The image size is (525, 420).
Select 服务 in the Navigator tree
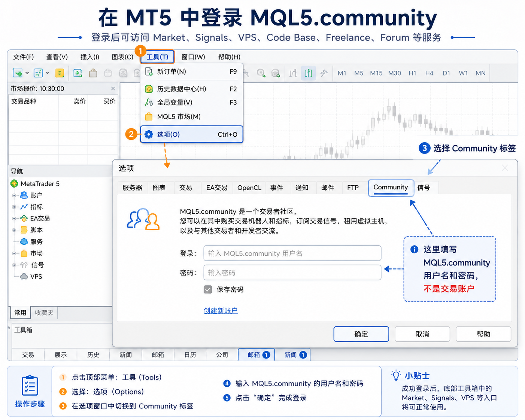[x=36, y=241]
